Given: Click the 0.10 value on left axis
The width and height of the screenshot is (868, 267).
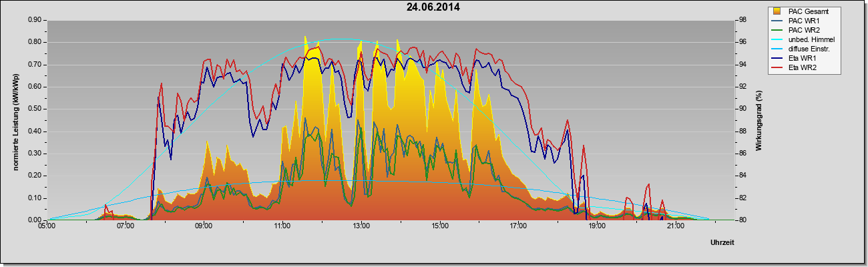Looking at the screenshot, I should (x=35, y=198).
